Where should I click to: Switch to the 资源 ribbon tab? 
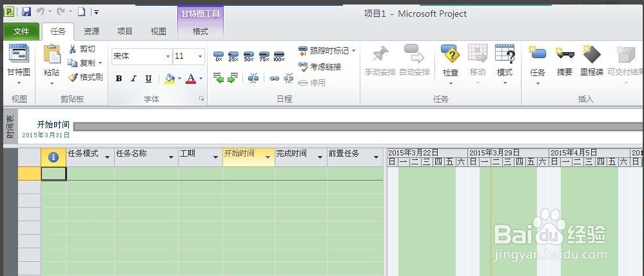tap(92, 32)
